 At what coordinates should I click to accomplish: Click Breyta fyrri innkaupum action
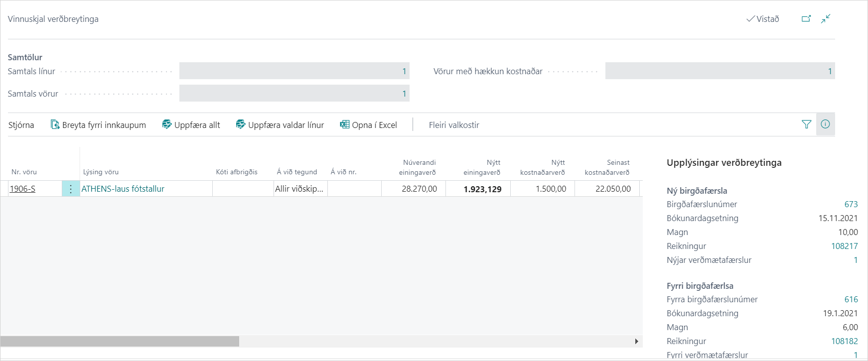coord(98,125)
